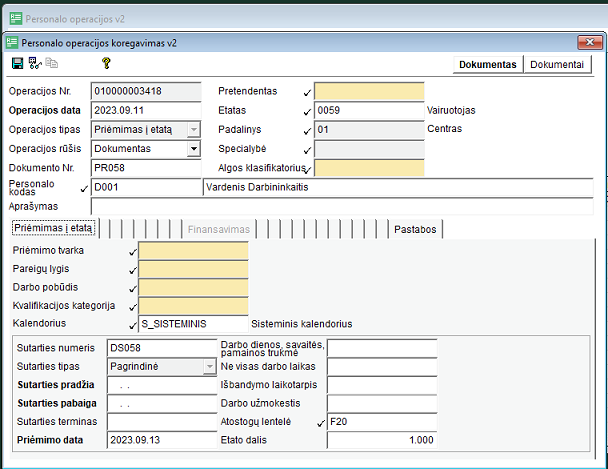Click the checkmark next to Kalendorius

coord(132,325)
